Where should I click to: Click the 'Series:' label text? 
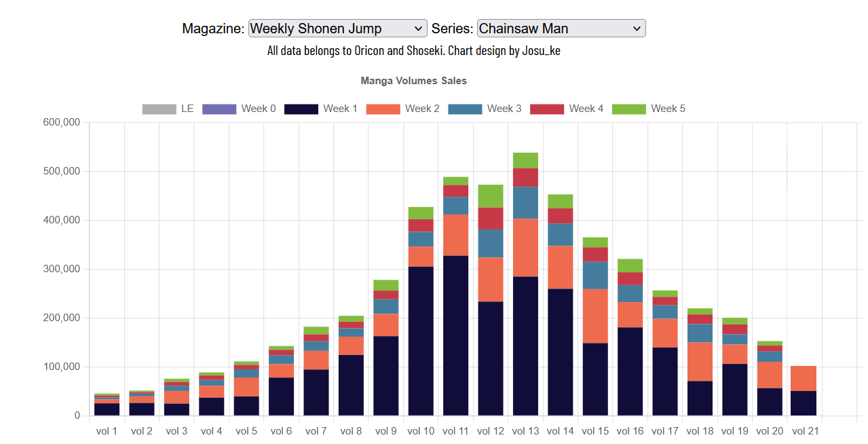(x=453, y=29)
